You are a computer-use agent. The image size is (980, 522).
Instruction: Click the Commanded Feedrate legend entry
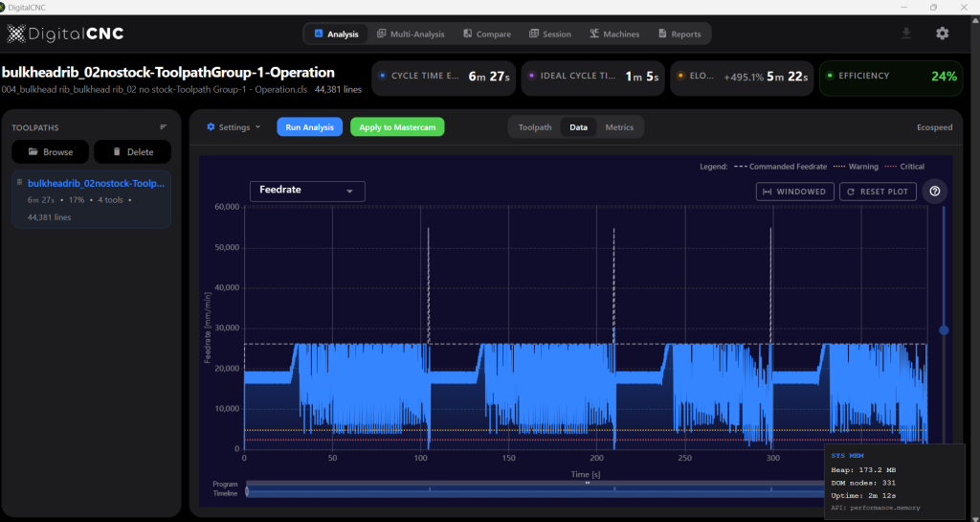pyautogui.click(x=781, y=167)
